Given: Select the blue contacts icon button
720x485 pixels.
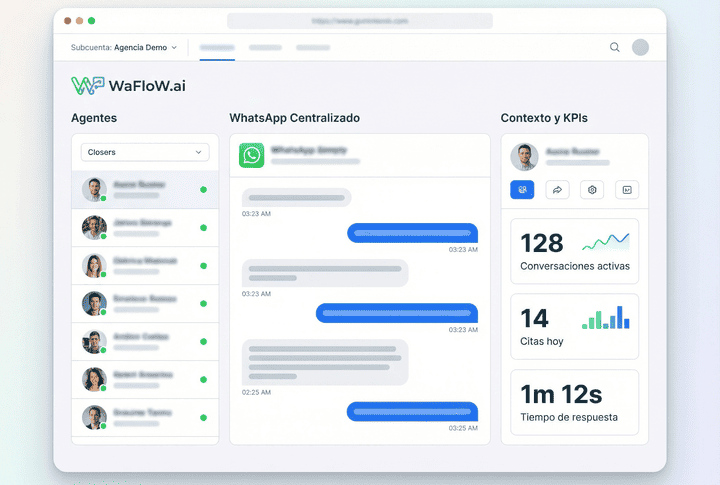Looking at the screenshot, I should click(x=522, y=189).
